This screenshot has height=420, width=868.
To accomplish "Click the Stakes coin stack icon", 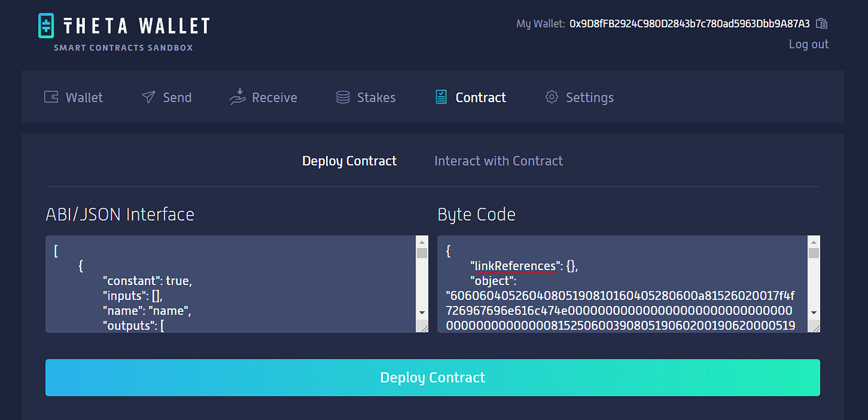I will click(x=343, y=97).
